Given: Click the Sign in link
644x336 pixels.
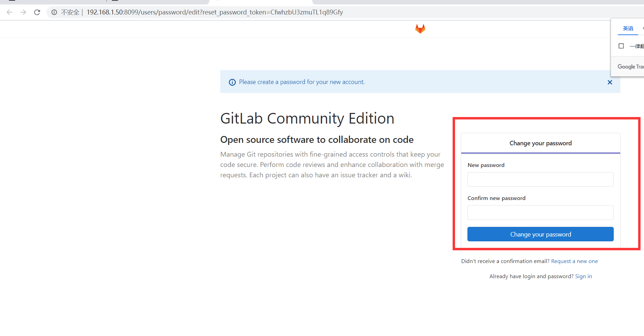Looking at the screenshot, I should 583,276.
